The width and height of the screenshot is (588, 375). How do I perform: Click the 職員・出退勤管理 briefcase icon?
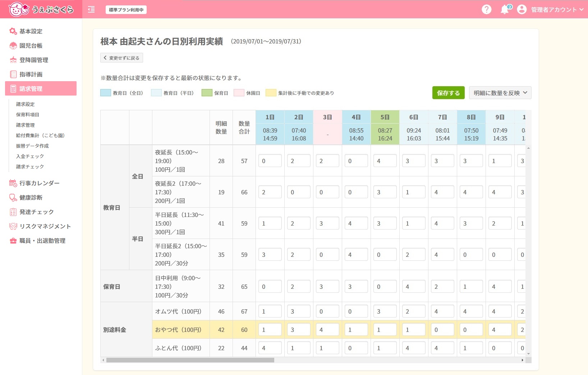tap(13, 241)
